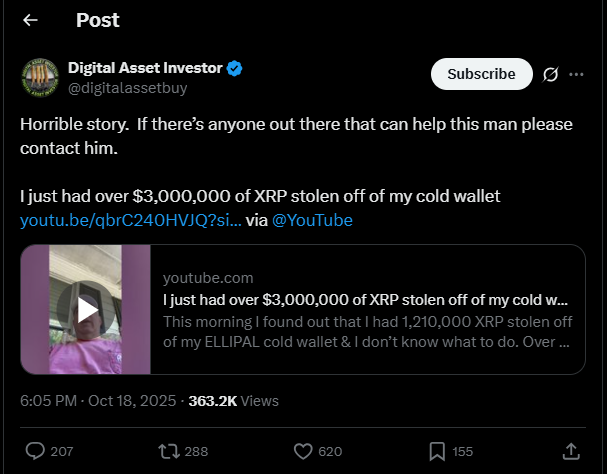Like the post with heart icon
This screenshot has height=474, width=607.
(304, 451)
